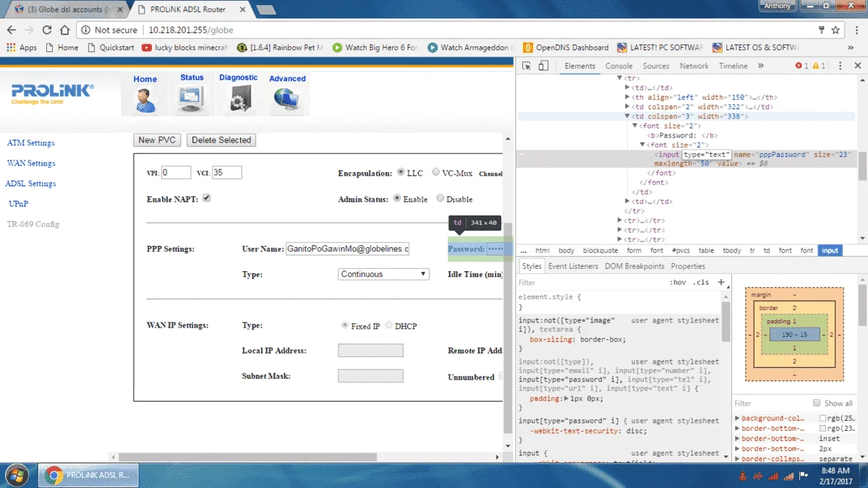
Task: Open ATM Settings link
Action: point(31,143)
